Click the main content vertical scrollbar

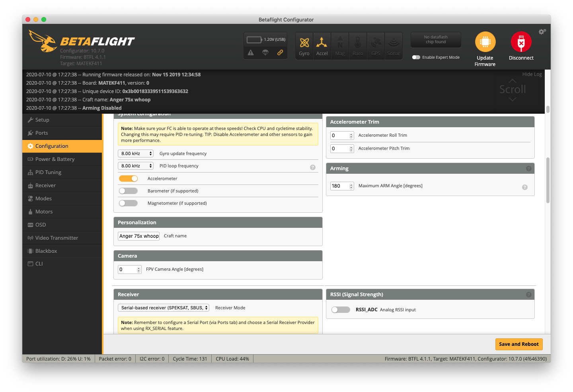point(548,180)
